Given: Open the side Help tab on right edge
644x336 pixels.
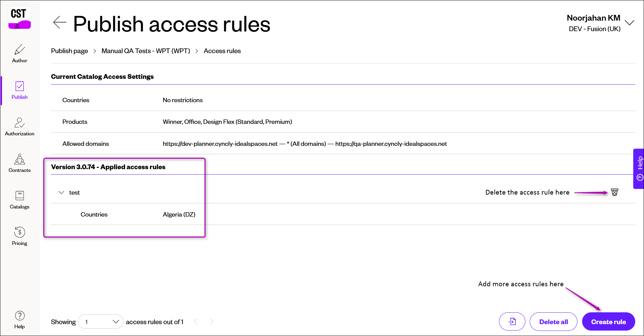Looking at the screenshot, I should pyautogui.click(x=639, y=169).
